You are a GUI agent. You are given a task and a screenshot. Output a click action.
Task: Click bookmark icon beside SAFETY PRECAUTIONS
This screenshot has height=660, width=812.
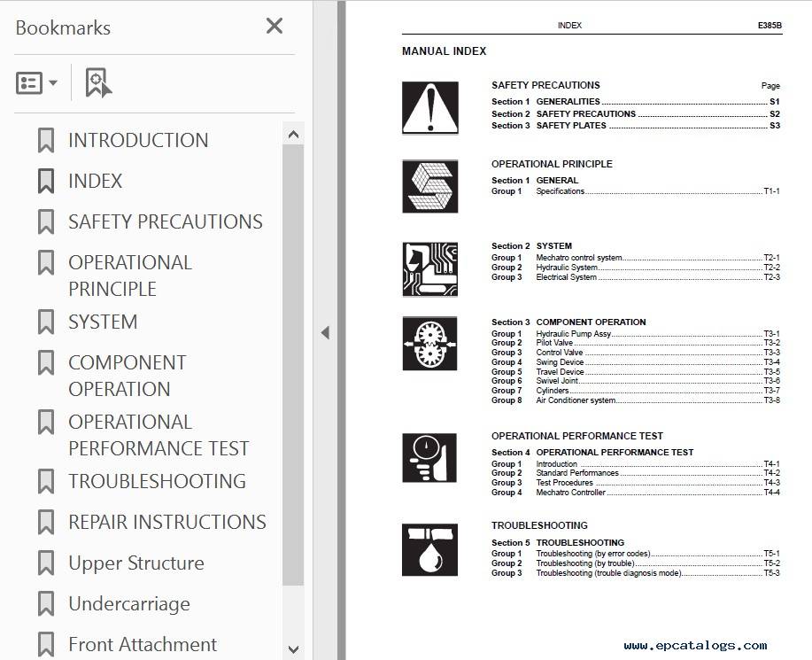pos(46,221)
